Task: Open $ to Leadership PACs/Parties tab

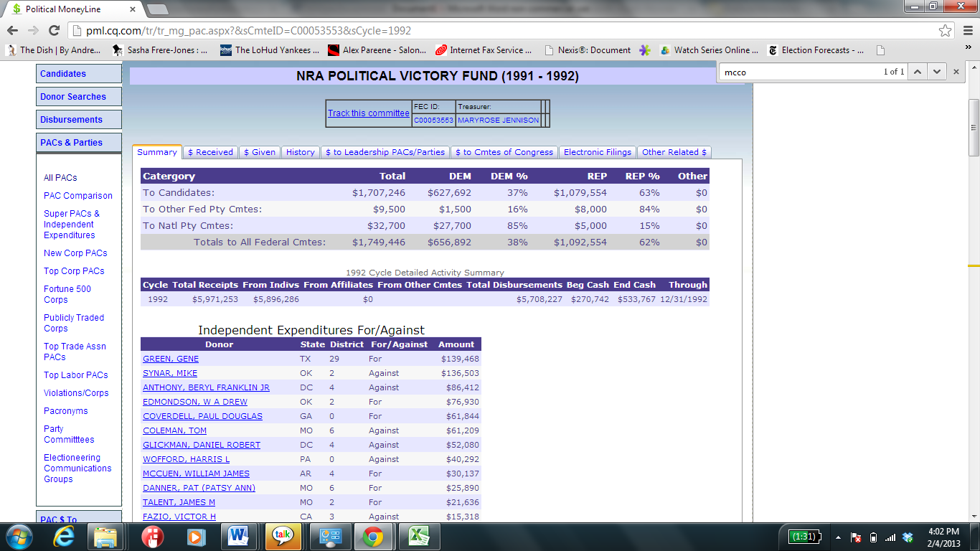Action: coord(385,152)
